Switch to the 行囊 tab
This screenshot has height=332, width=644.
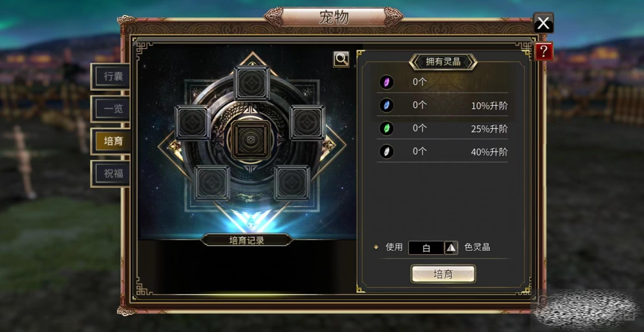tap(113, 76)
